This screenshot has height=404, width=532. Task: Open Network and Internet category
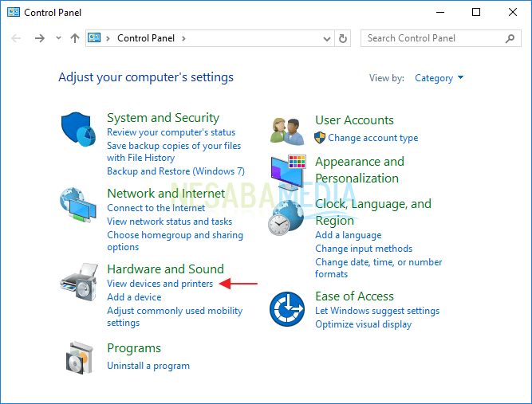point(166,193)
